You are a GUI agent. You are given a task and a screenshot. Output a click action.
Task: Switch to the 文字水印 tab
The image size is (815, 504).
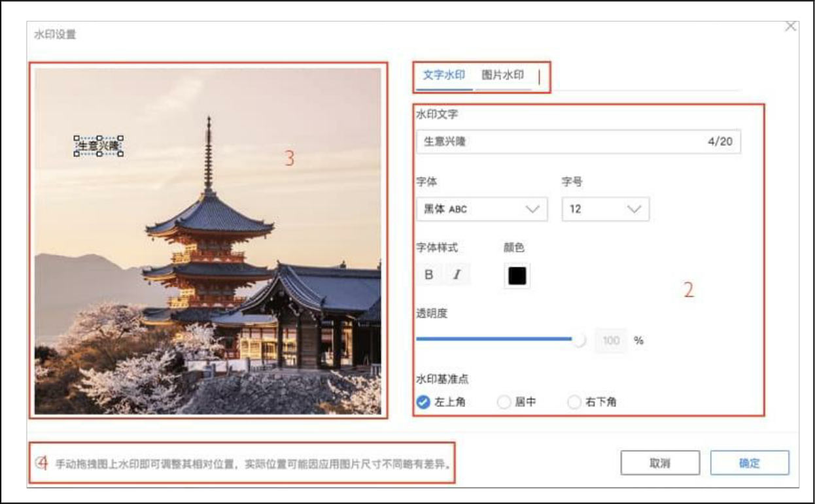(443, 75)
